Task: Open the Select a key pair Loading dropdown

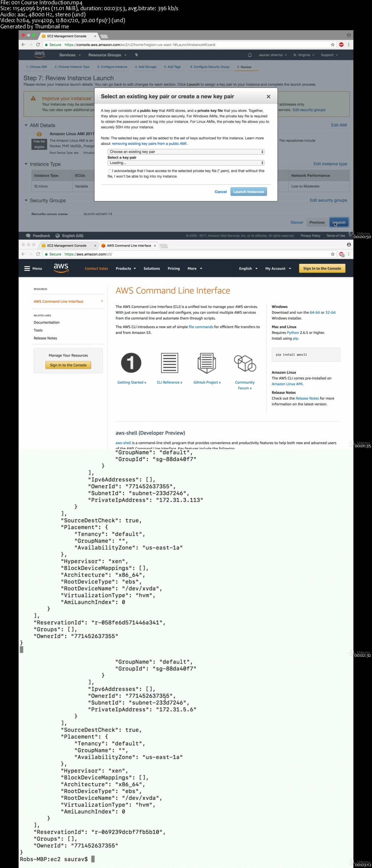Action: (x=186, y=163)
